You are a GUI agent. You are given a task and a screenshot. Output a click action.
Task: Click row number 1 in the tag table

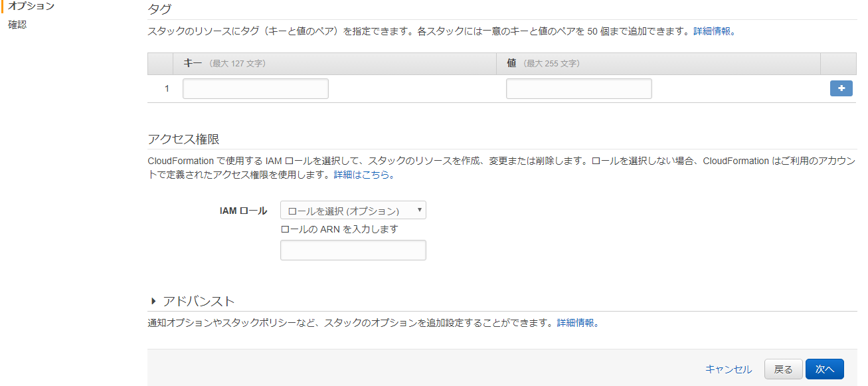click(x=167, y=88)
